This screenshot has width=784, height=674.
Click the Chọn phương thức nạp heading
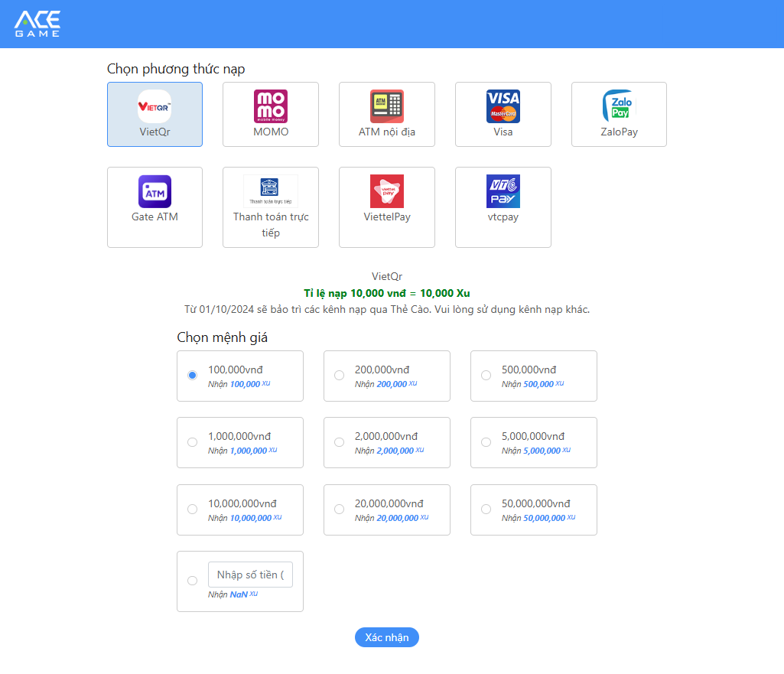tap(176, 69)
